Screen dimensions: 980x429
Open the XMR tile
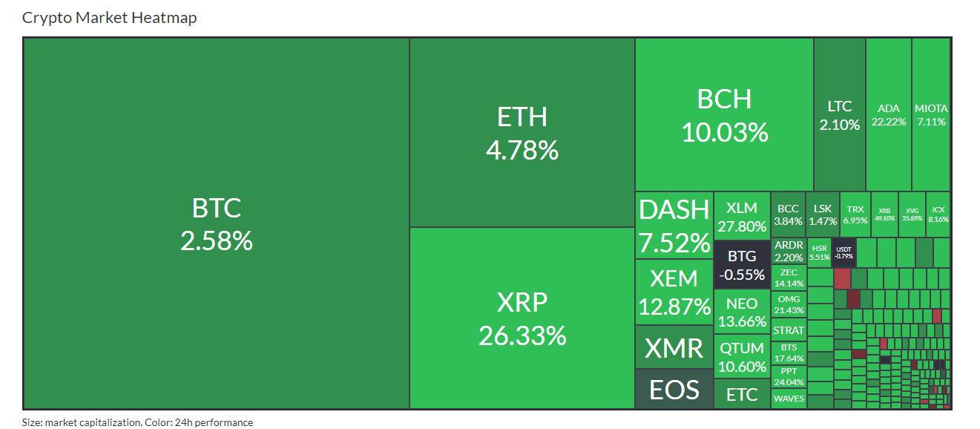[x=674, y=347]
